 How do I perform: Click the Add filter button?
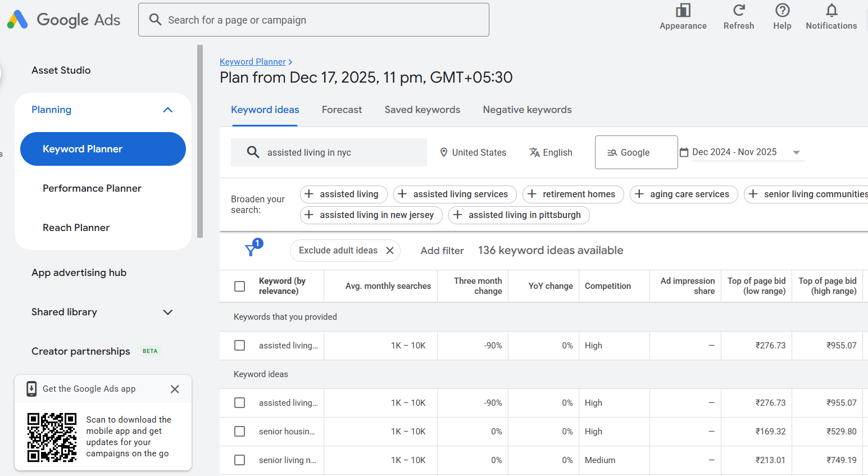(442, 251)
